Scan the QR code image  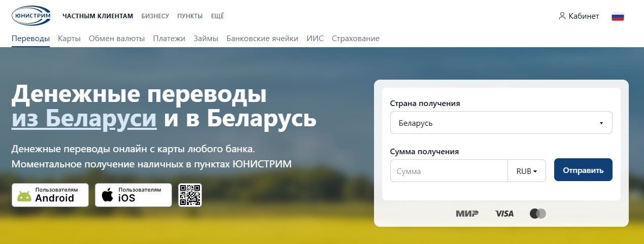(190, 195)
